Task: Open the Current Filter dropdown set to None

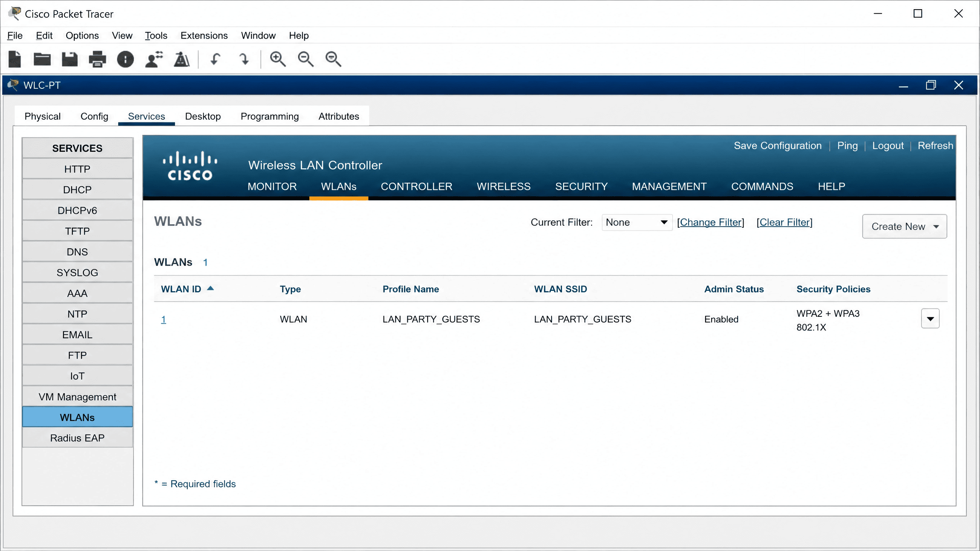Action: click(x=637, y=222)
